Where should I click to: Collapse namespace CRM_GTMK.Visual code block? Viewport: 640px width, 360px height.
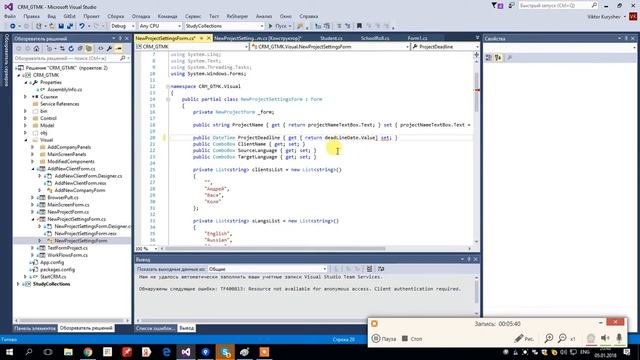pyautogui.click(x=167, y=87)
